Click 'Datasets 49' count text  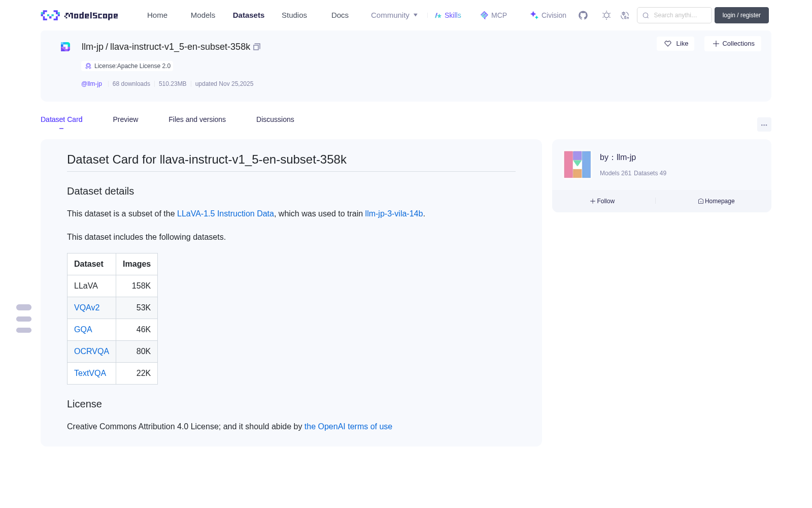650,173
